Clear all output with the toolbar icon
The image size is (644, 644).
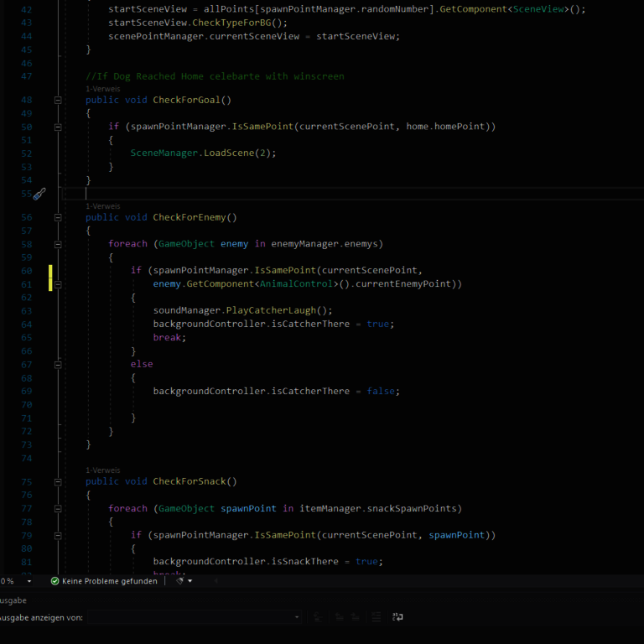click(377, 617)
